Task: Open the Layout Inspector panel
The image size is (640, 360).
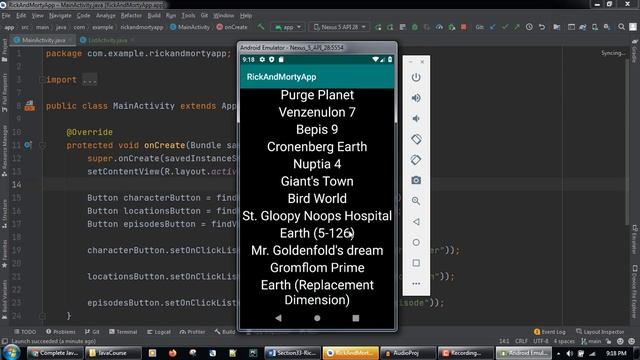Action: (600, 332)
